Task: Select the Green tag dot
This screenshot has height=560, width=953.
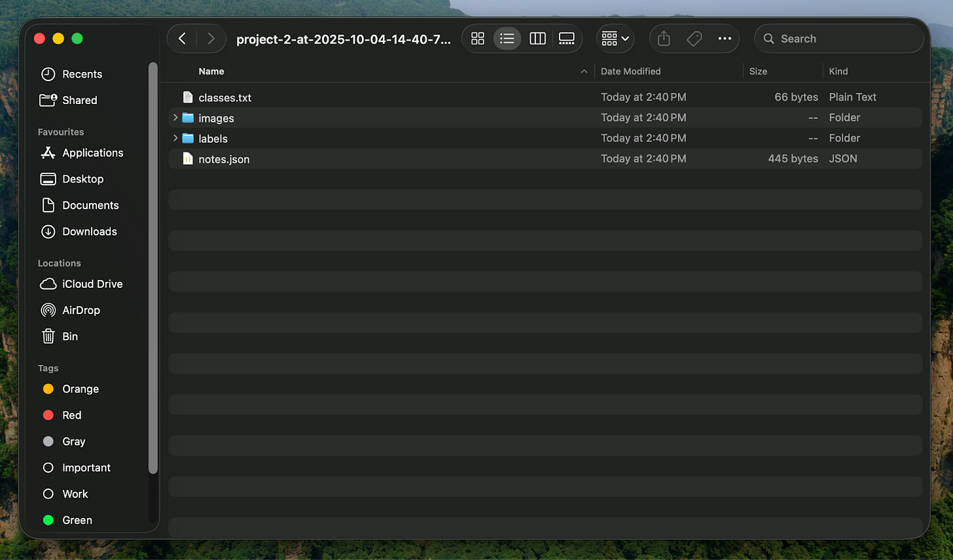Action: 48,520
